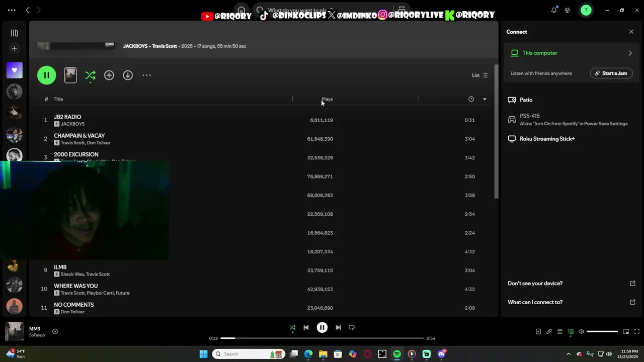Open Don't see your device link
This screenshot has height=362, width=644.
pyautogui.click(x=572, y=284)
